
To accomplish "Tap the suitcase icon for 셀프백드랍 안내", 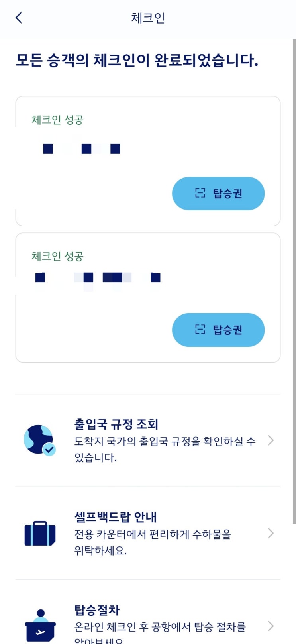I will coord(39,533).
